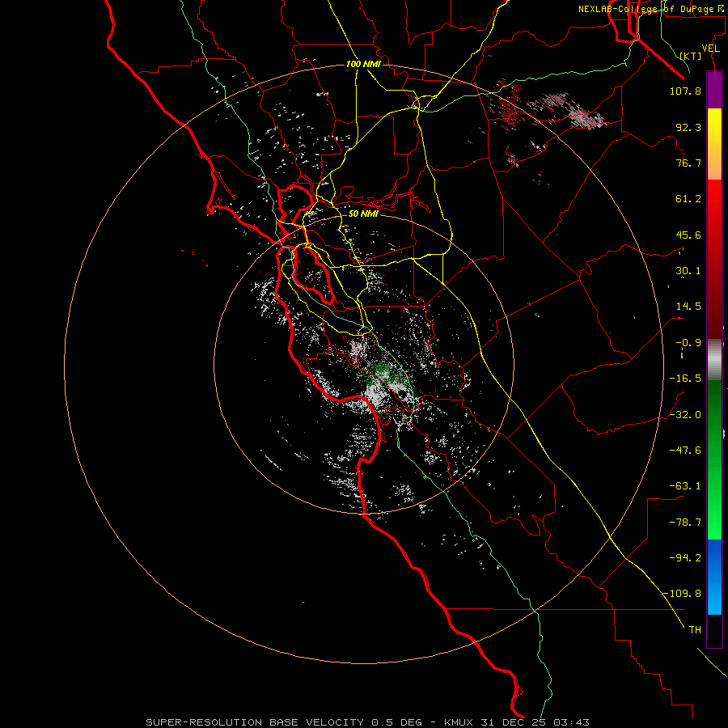Click the -78.7 velocity scale value
The height and width of the screenshot is (728, 728).
(685, 523)
